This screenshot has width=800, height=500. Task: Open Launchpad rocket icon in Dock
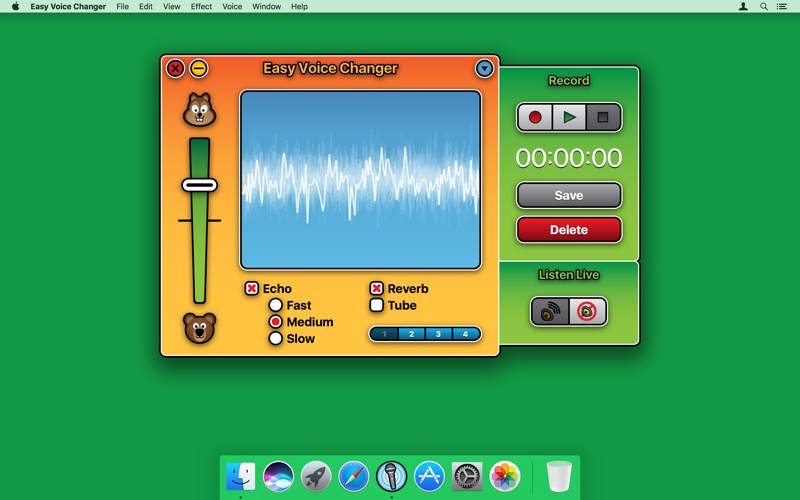316,476
